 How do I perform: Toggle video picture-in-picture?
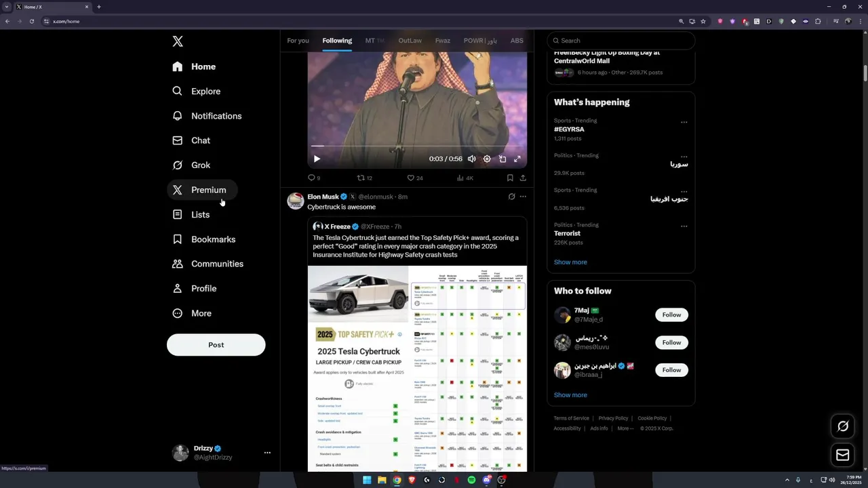pos(502,159)
